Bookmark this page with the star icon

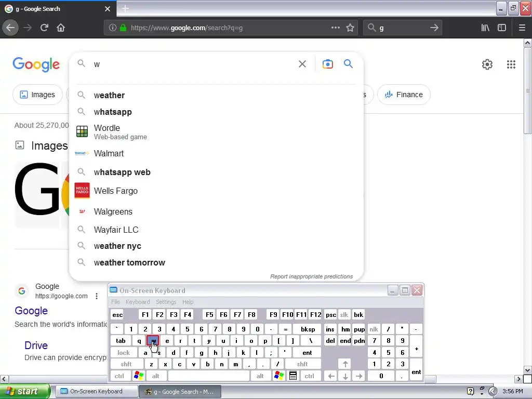(350, 28)
